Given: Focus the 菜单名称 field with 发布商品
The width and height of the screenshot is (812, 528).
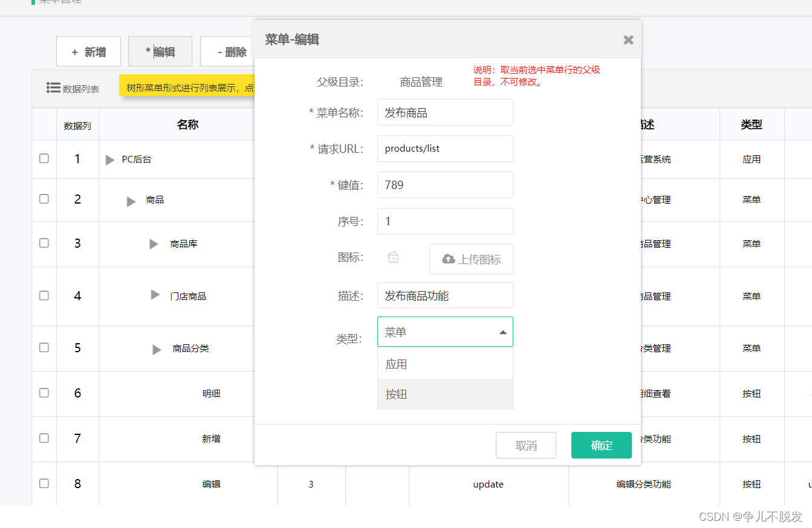Looking at the screenshot, I should [x=445, y=112].
